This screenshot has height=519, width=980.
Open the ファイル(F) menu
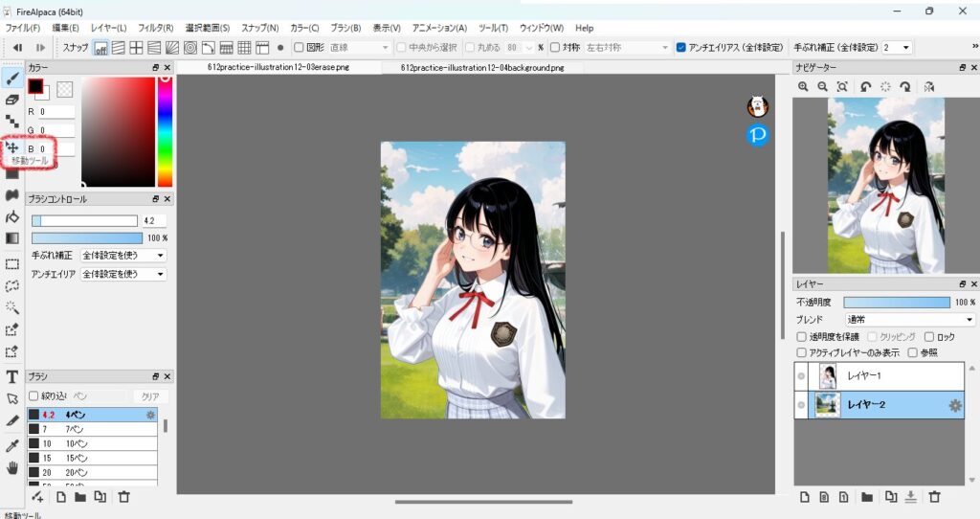pos(23,28)
